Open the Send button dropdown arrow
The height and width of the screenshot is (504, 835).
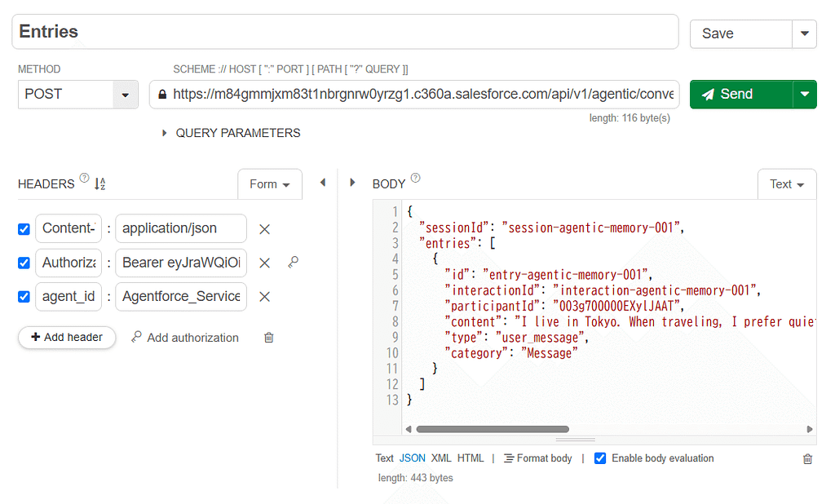pyautogui.click(x=805, y=95)
